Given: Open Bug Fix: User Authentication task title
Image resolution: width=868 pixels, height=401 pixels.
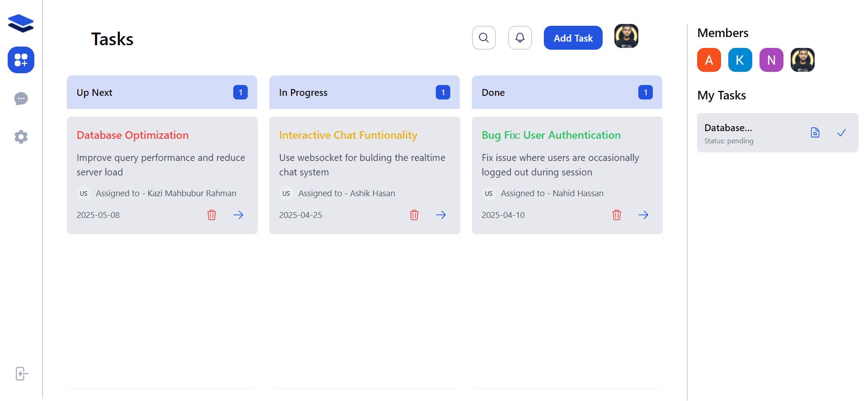Looking at the screenshot, I should [x=551, y=135].
